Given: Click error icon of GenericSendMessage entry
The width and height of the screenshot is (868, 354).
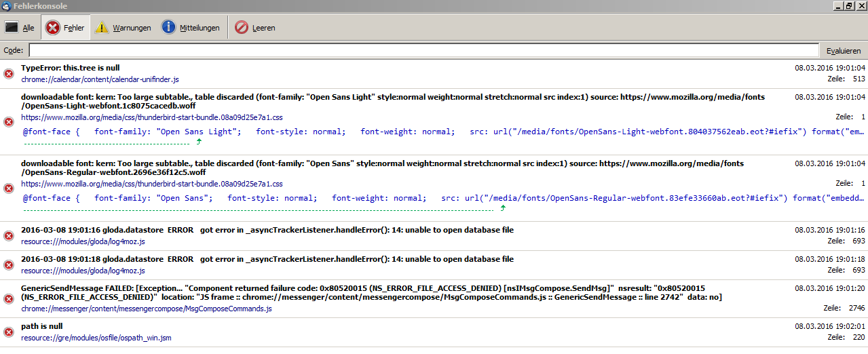Looking at the screenshot, I should 9,298.
